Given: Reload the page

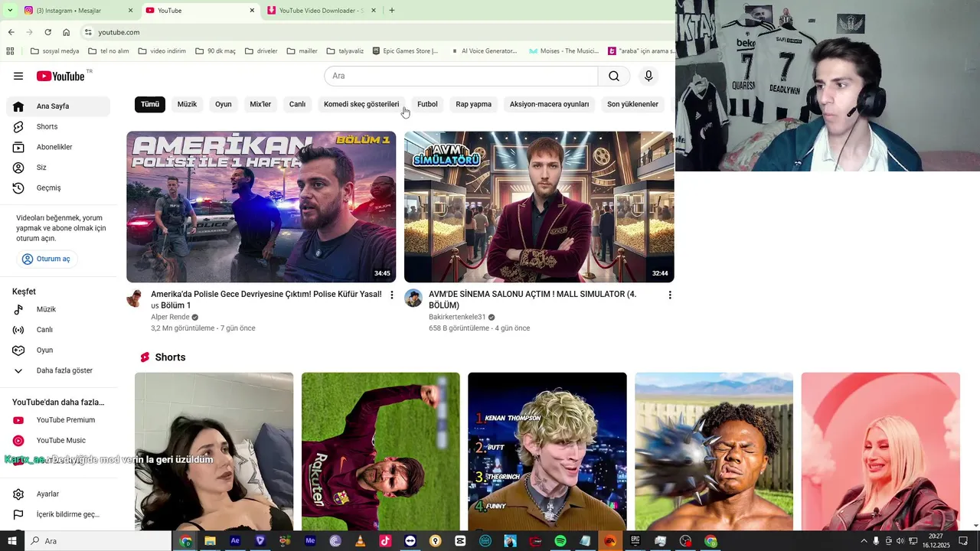Looking at the screenshot, I should [47, 32].
